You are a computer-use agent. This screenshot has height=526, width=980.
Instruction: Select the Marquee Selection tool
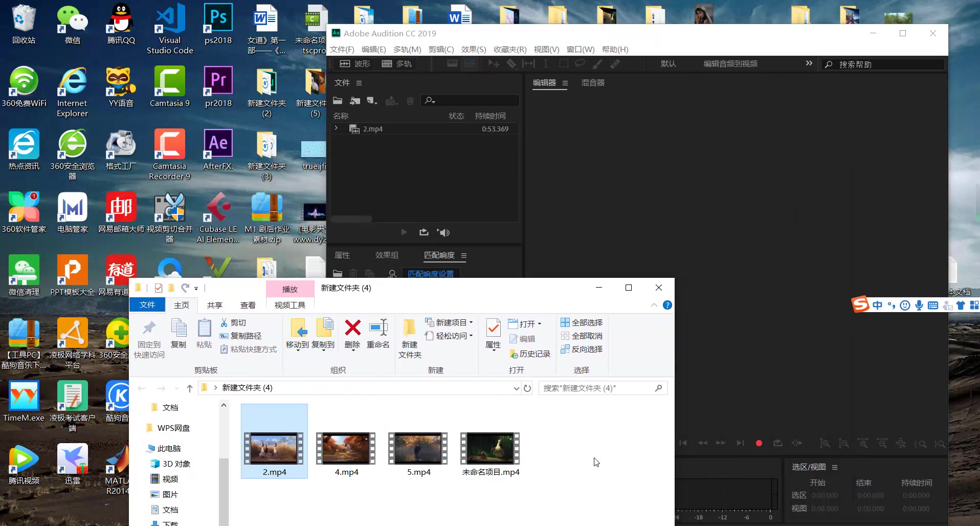click(563, 64)
